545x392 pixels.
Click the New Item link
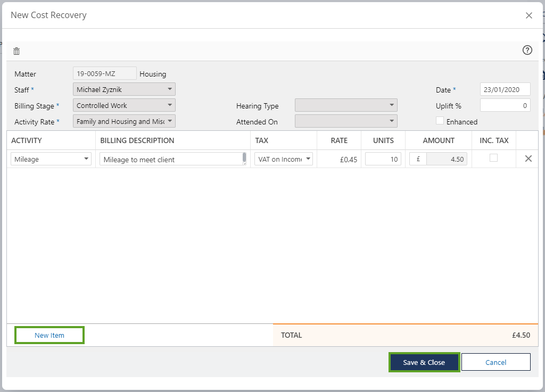click(x=49, y=335)
